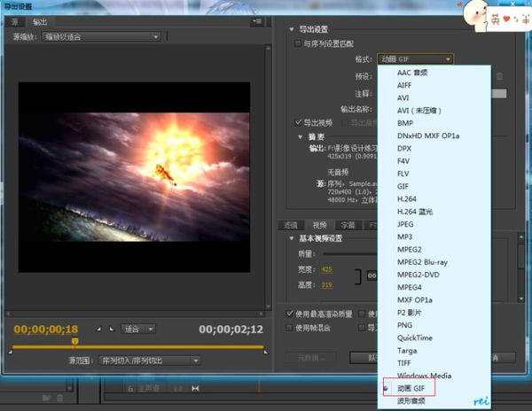
Task: Open the preview zoom 适合 dropdown
Action: coord(138,329)
